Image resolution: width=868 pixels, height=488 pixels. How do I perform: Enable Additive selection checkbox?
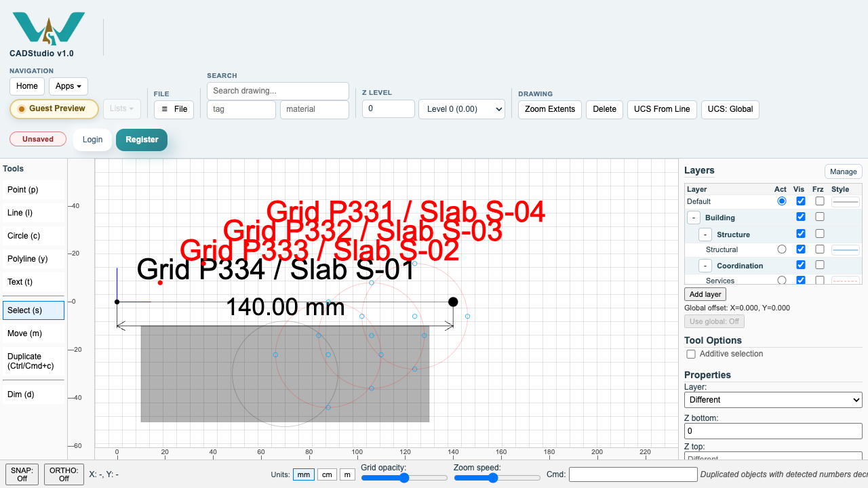pos(691,354)
